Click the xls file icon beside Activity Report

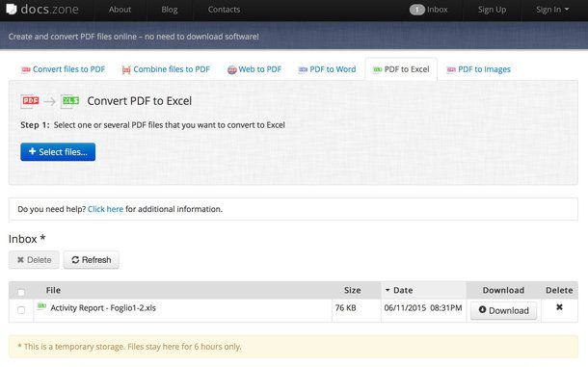(x=41, y=306)
